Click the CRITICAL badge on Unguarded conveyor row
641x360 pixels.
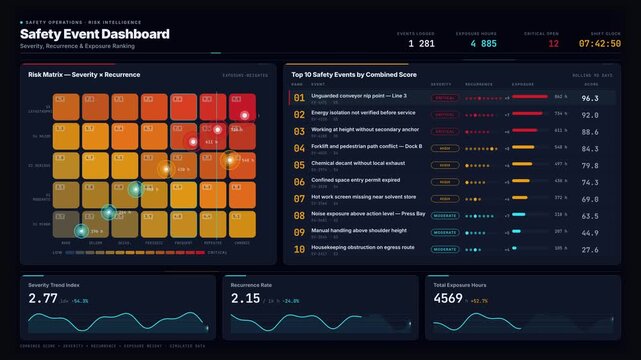tap(445, 98)
